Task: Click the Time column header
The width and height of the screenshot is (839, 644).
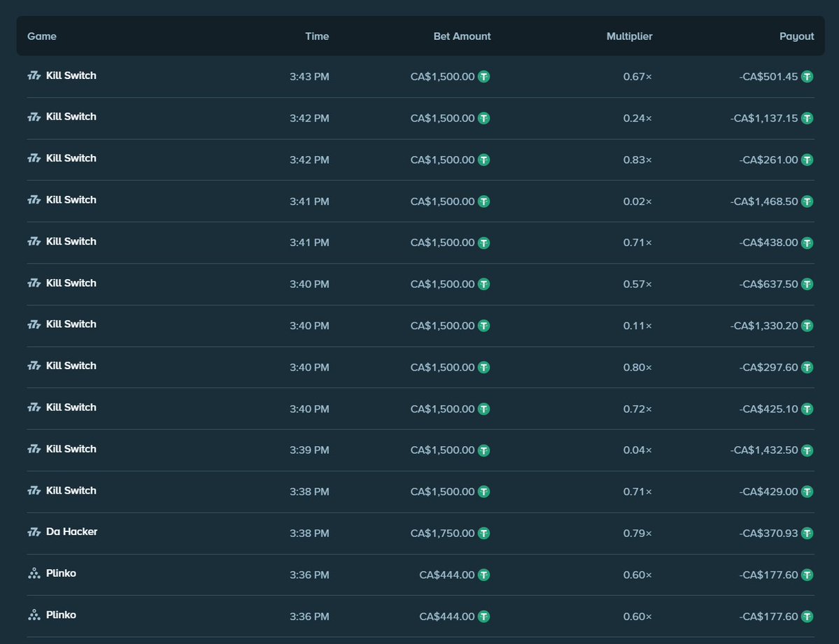Action: click(x=317, y=36)
